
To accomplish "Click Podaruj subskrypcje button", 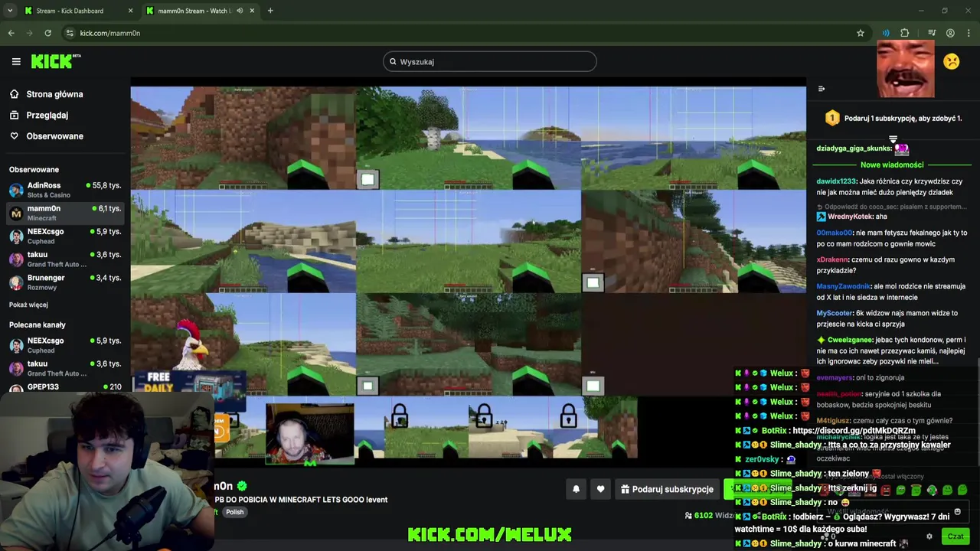I will pos(667,489).
